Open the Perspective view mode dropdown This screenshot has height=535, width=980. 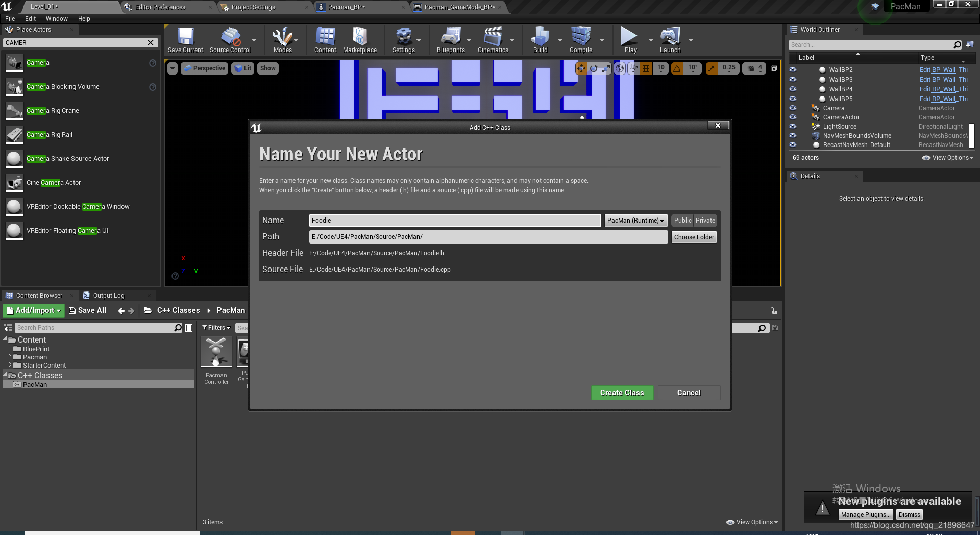tap(204, 68)
